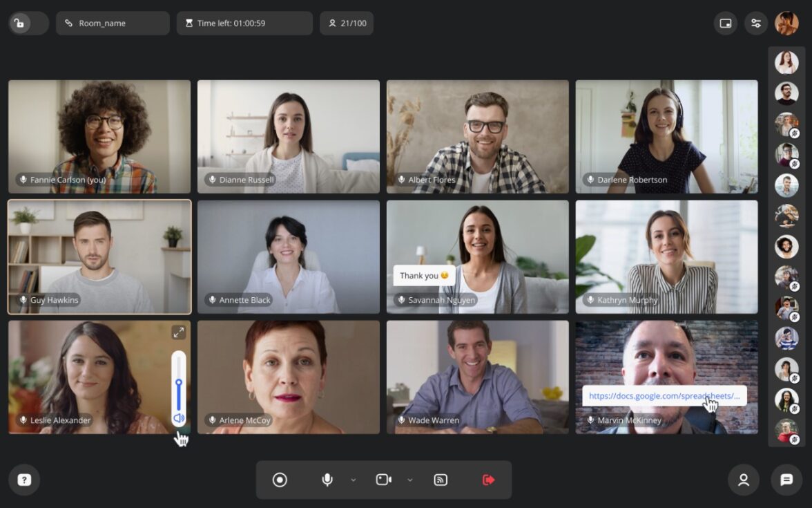812x508 pixels.
Task: Leave the meeting
Action: point(488,479)
